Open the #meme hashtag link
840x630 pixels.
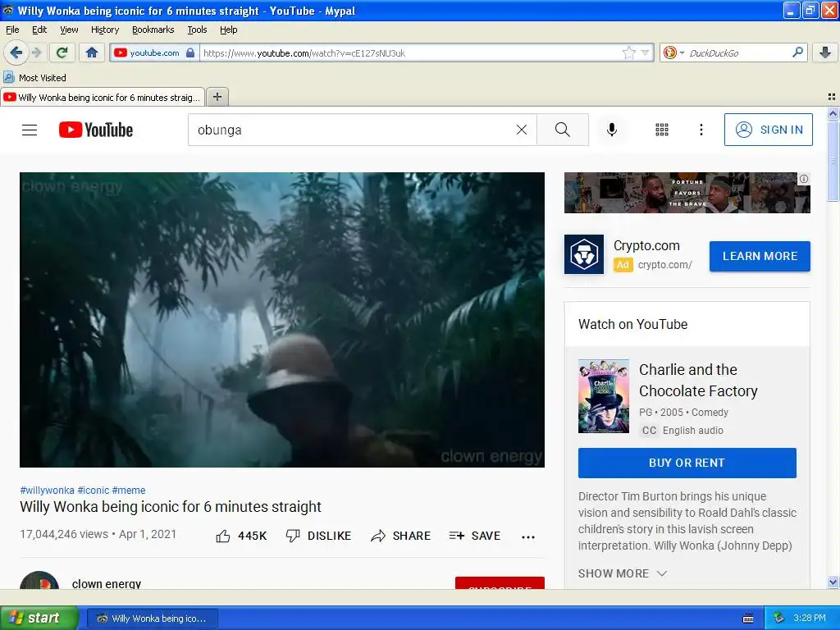click(x=129, y=491)
